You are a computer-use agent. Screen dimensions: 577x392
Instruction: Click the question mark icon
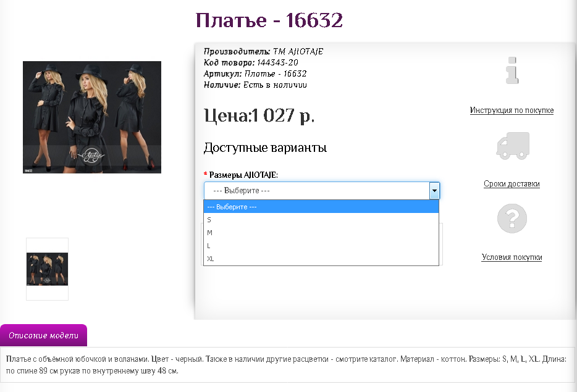click(512, 219)
